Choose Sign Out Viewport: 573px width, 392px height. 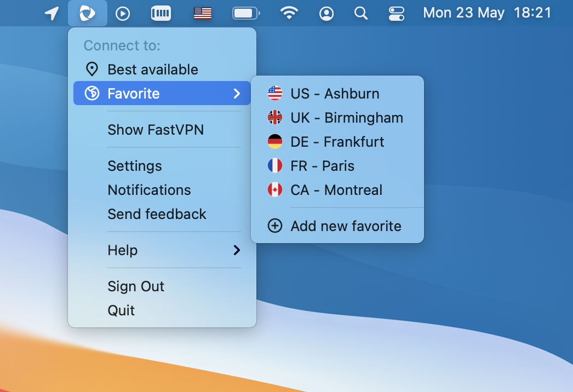162,286
